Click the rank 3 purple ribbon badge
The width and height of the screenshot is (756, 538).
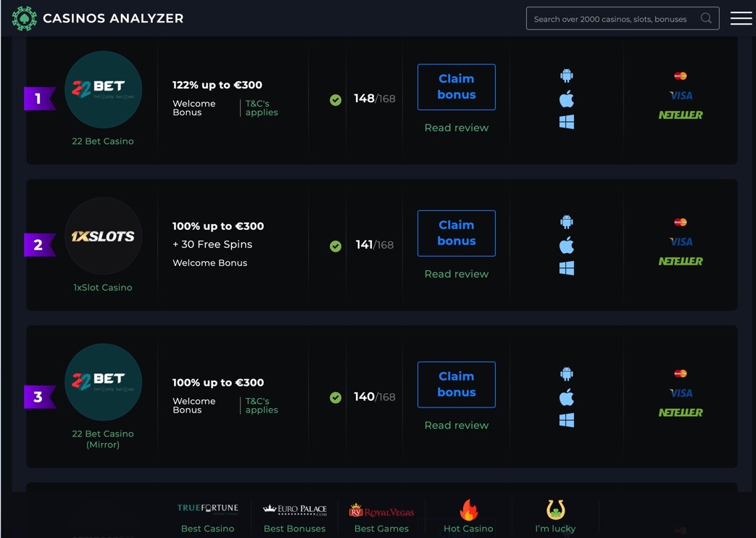[40, 397]
